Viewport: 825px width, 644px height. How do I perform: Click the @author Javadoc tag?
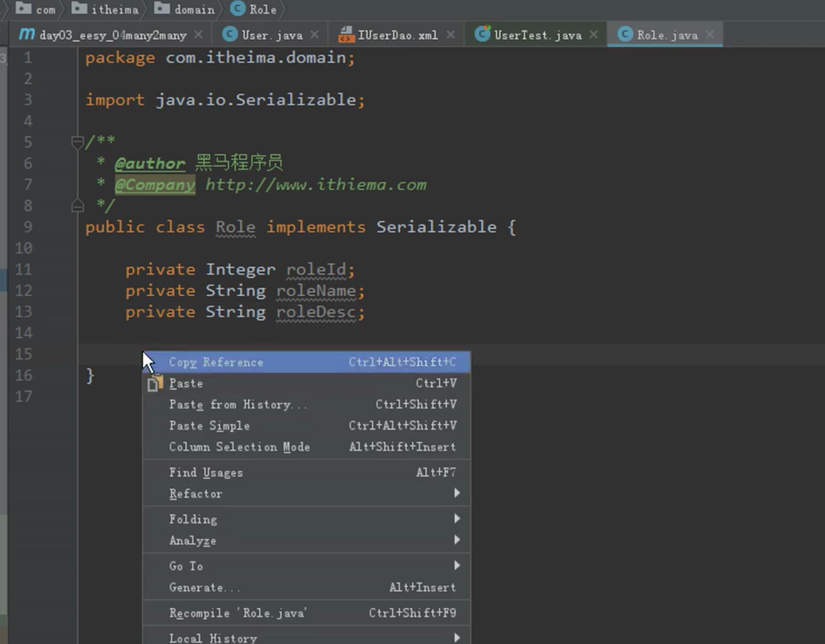[x=150, y=163]
